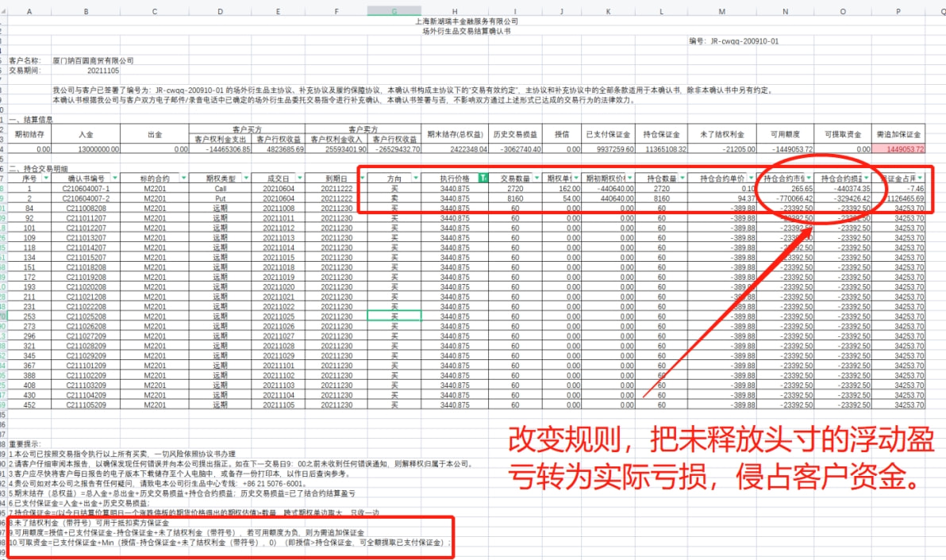
Task: Click the active filter icon on 执行价格
Action: coord(484,178)
